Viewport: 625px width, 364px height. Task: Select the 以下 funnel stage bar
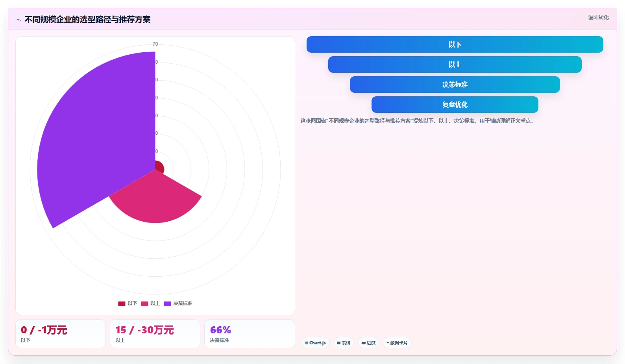pyautogui.click(x=455, y=44)
